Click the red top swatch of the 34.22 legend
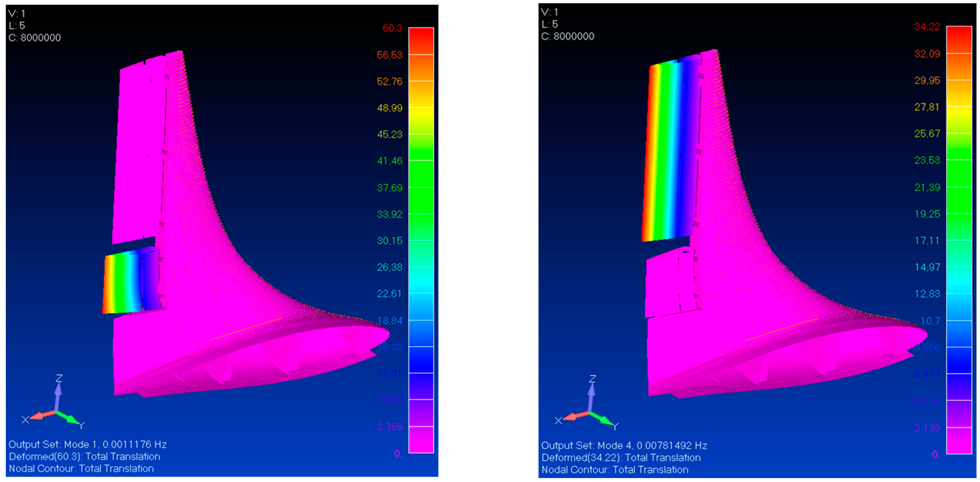 (959, 39)
